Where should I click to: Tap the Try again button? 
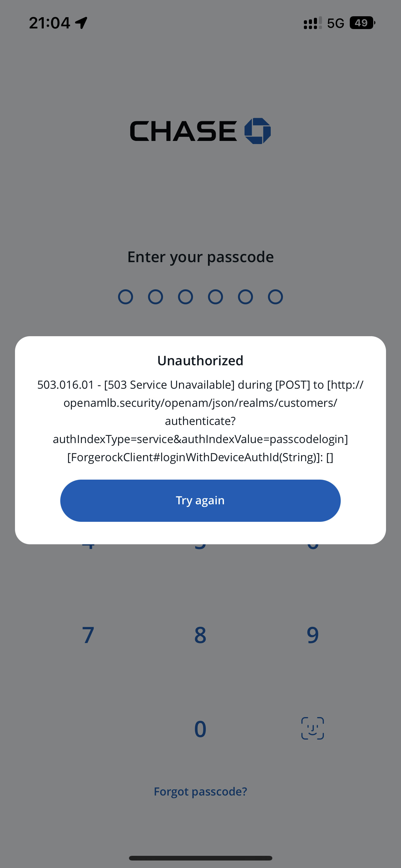tap(200, 500)
